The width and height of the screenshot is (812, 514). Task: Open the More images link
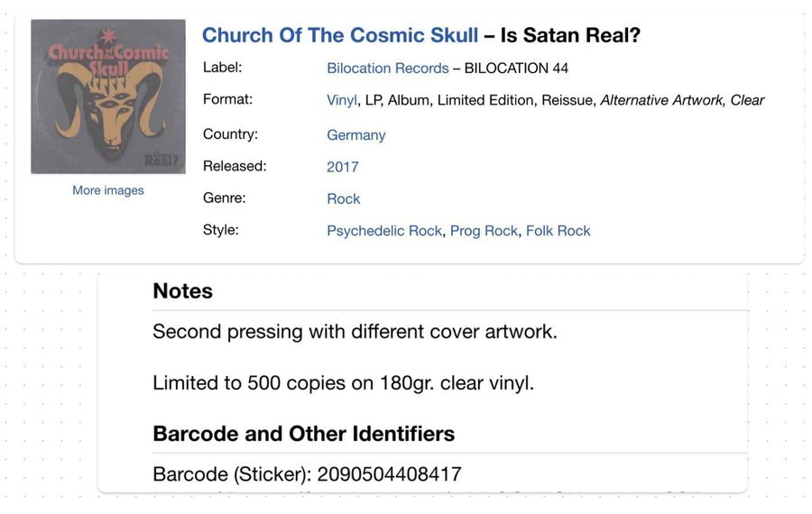click(108, 190)
